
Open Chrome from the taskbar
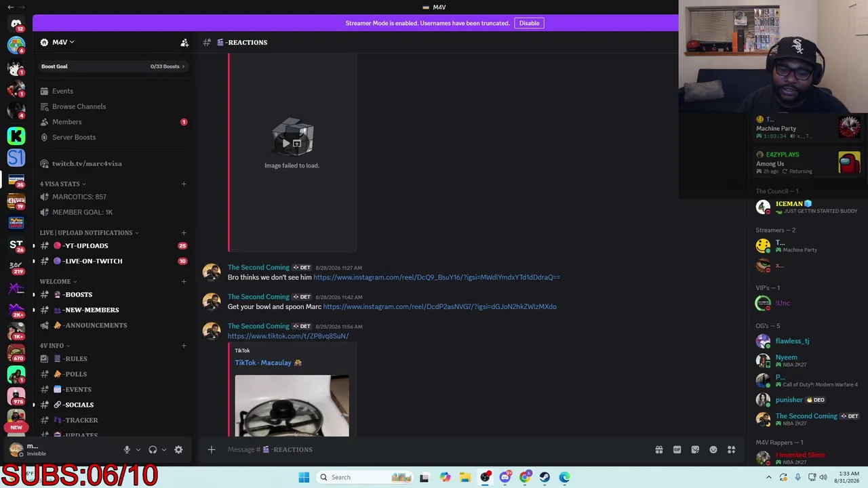525,477
